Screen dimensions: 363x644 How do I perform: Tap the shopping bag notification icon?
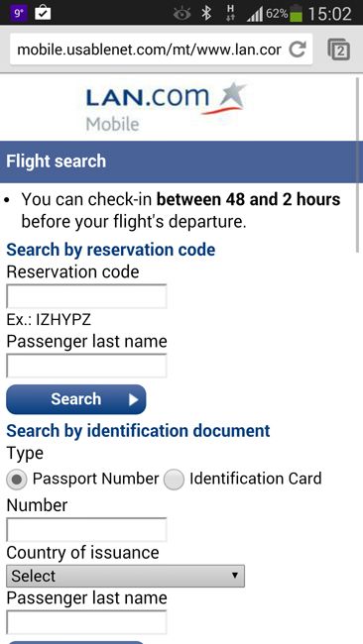(x=43, y=13)
